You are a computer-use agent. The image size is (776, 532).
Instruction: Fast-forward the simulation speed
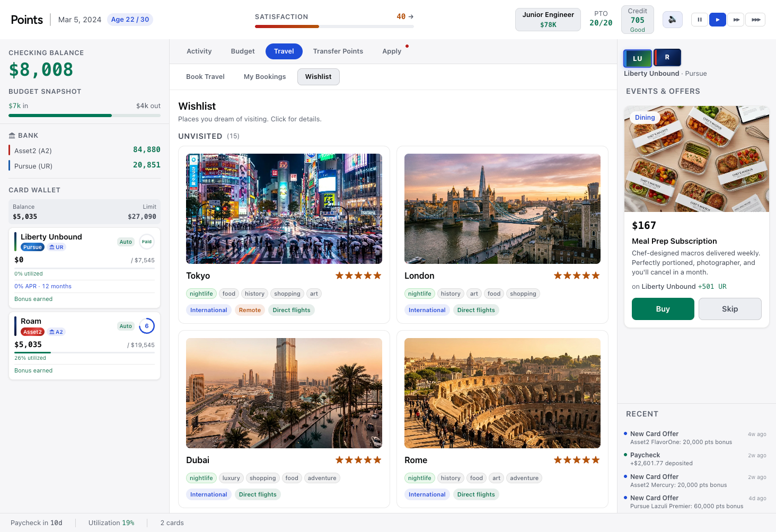736,19
